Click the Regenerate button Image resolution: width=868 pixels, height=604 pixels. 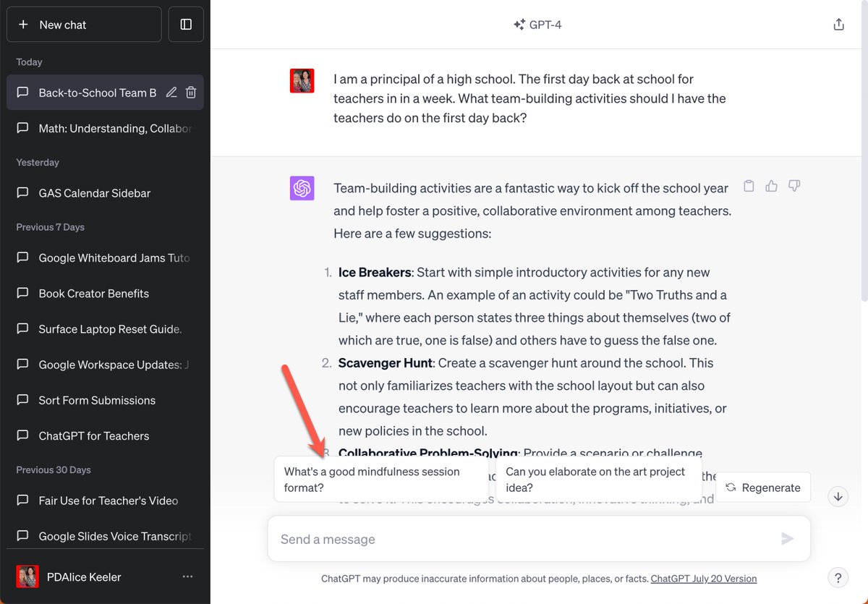click(763, 488)
